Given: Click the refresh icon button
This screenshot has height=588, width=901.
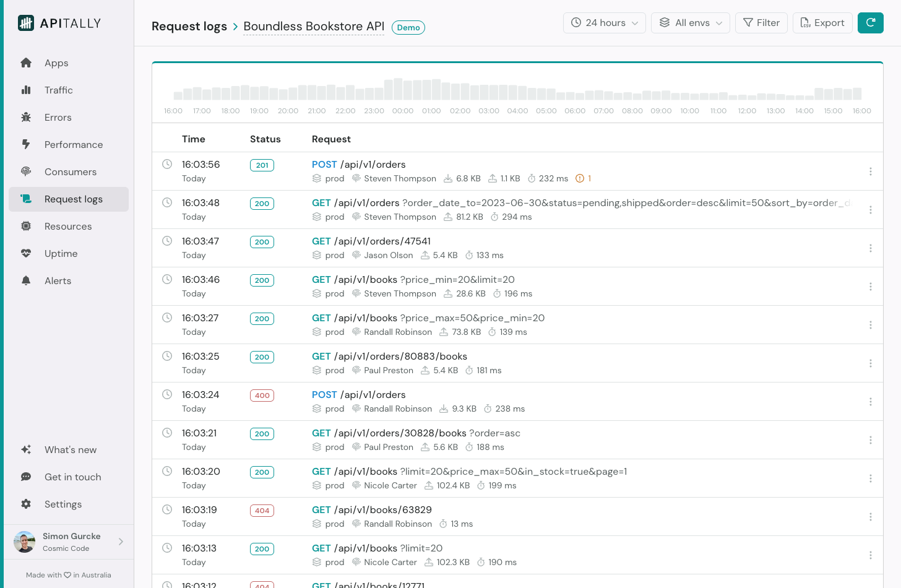Looking at the screenshot, I should coord(870,23).
